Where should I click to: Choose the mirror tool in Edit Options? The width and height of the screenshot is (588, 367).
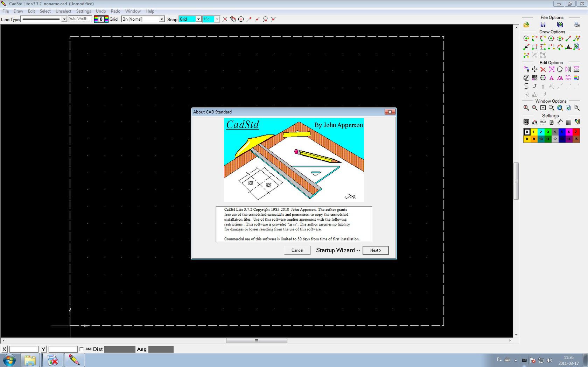568,69
